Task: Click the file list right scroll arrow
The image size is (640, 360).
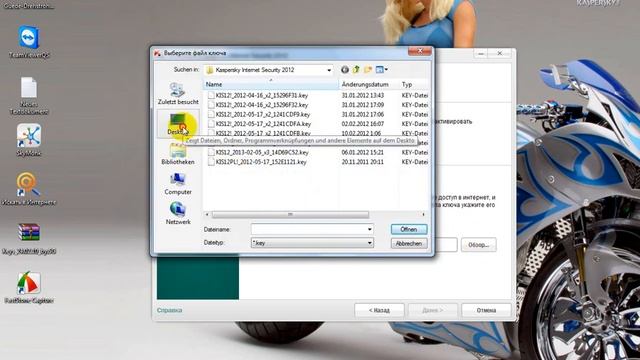Action: point(423,214)
